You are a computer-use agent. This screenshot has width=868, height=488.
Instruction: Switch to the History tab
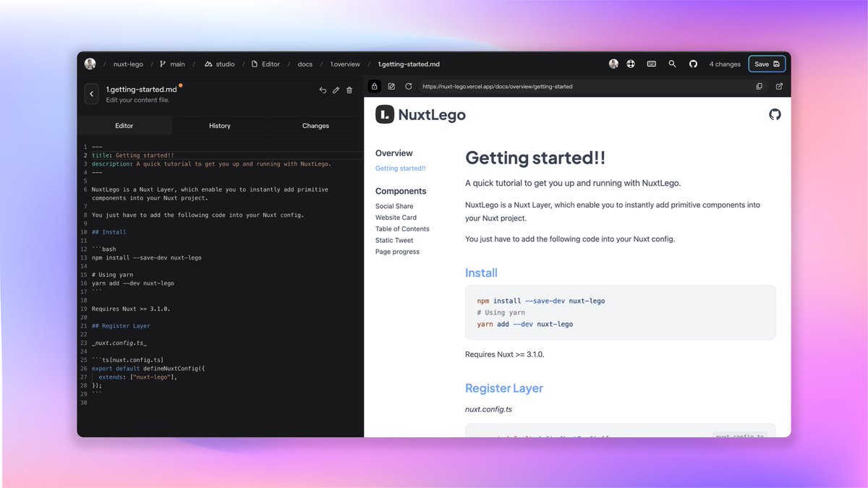[x=220, y=126]
